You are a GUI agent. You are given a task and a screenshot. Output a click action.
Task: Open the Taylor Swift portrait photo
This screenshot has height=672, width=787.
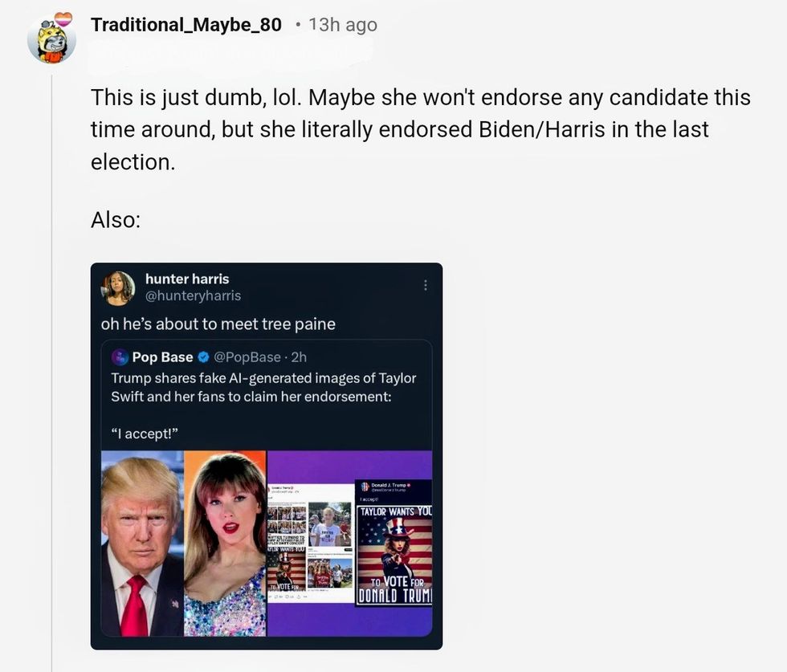click(225, 544)
